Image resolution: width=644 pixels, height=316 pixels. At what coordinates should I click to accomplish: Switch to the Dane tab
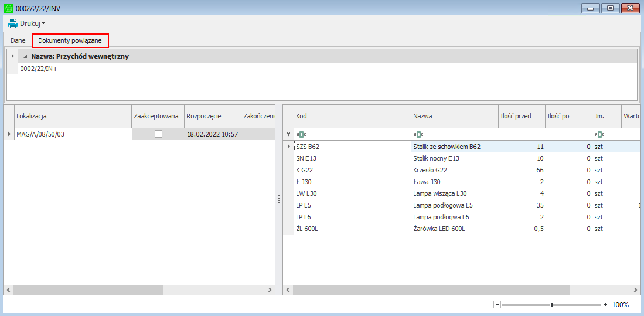18,40
